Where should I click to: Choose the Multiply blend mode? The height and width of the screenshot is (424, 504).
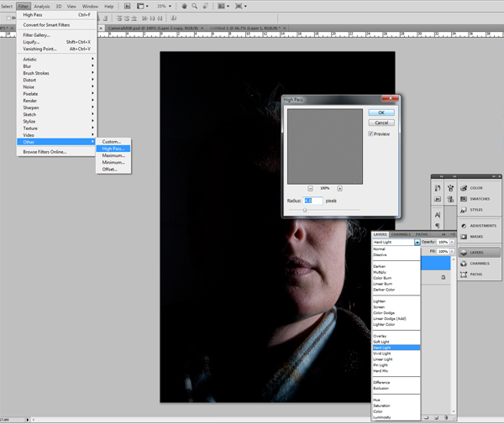click(396, 272)
